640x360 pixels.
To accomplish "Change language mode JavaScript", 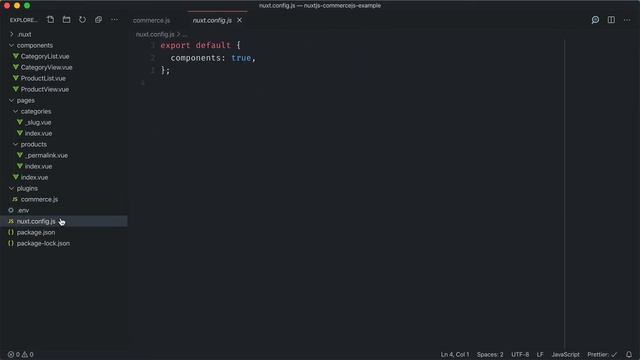I will tap(565, 354).
